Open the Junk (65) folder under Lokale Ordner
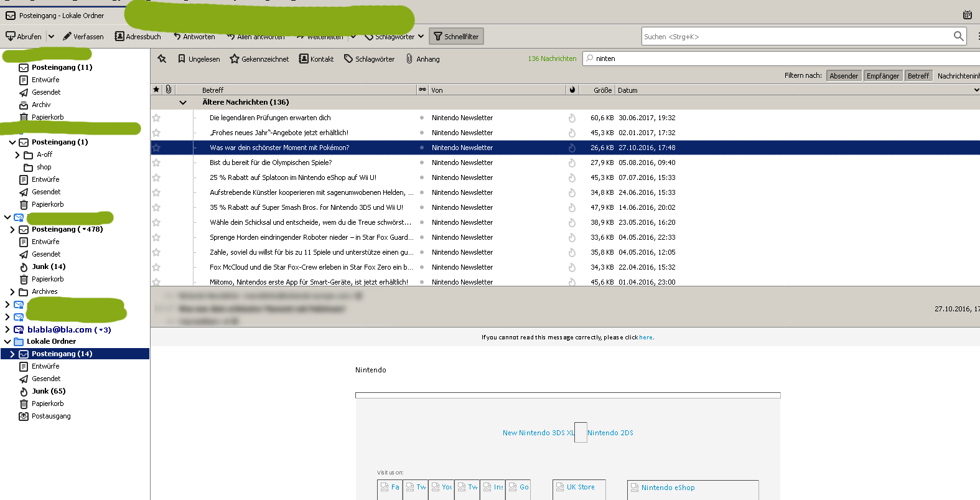This screenshot has height=500, width=980. [49, 391]
